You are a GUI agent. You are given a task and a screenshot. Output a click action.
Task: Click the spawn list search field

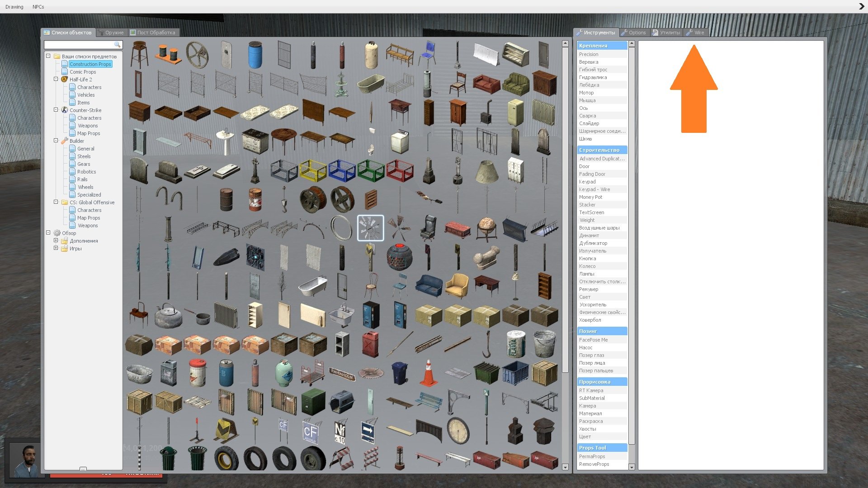pos(80,45)
